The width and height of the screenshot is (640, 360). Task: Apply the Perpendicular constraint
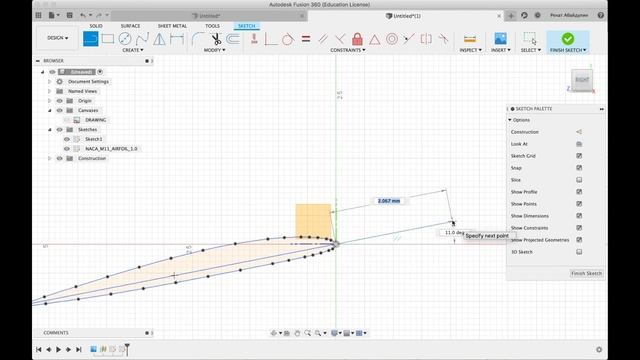coord(340,39)
